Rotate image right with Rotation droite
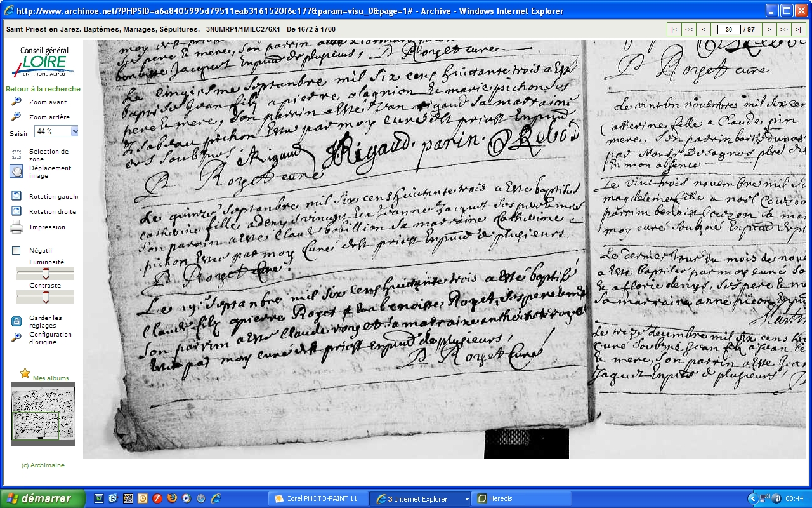 [16, 211]
